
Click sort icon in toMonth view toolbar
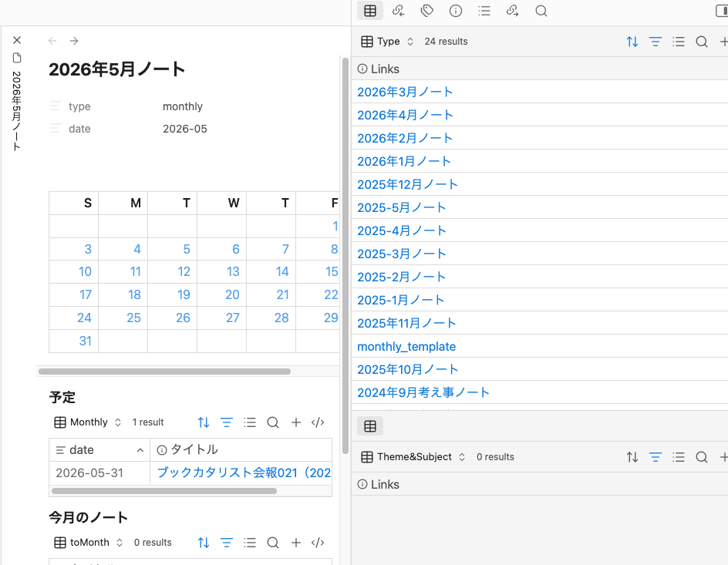[204, 543]
